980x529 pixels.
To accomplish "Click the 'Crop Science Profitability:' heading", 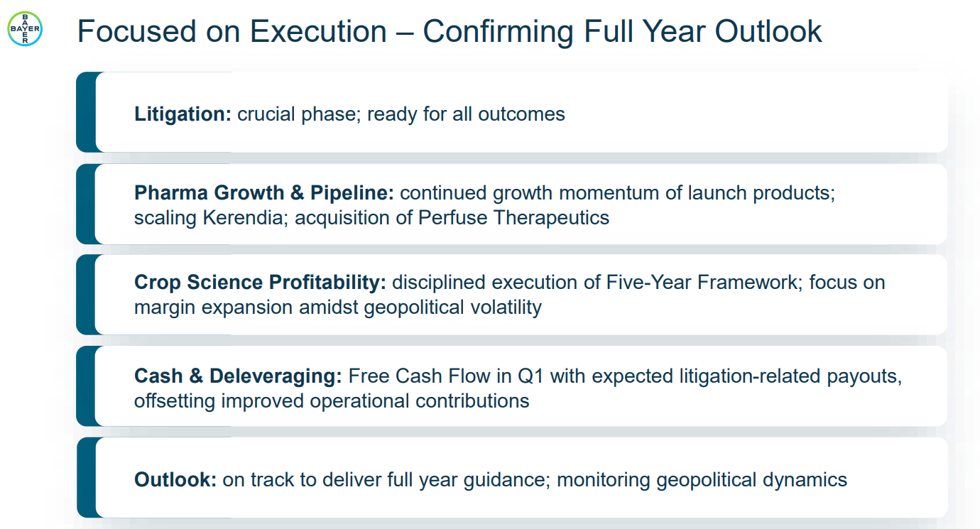I will (x=260, y=282).
